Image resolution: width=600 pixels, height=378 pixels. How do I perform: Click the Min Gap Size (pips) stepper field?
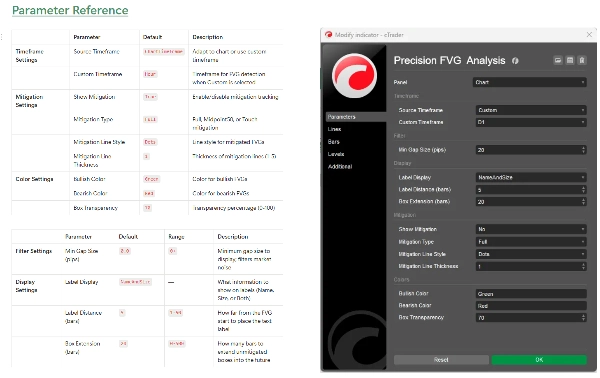[x=531, y=150]
